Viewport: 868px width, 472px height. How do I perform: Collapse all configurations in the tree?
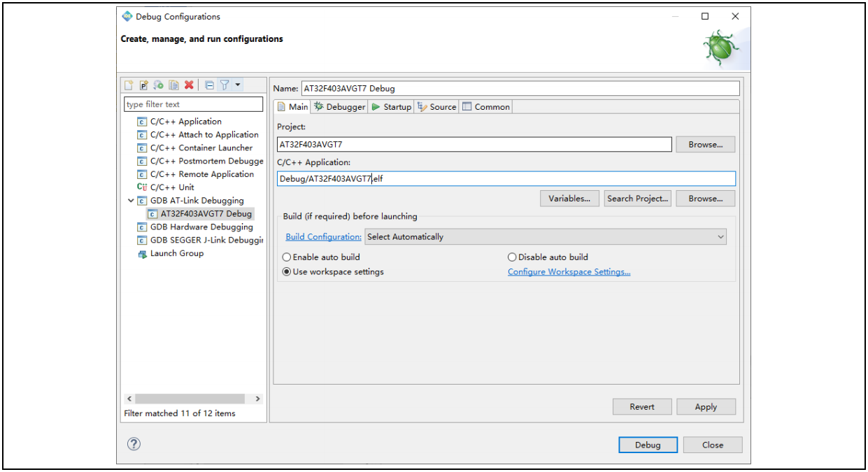[x=209, y=85]
